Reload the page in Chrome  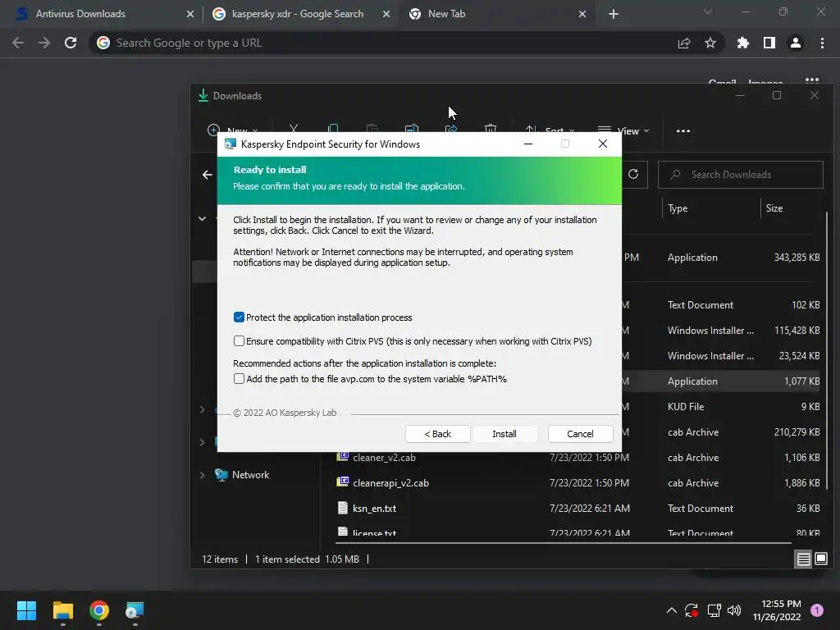click(x=71, y=43)
